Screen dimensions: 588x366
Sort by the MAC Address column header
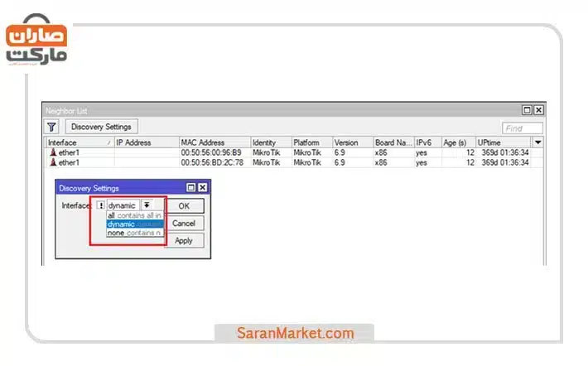pyautogui.click(x=213, y=142)
